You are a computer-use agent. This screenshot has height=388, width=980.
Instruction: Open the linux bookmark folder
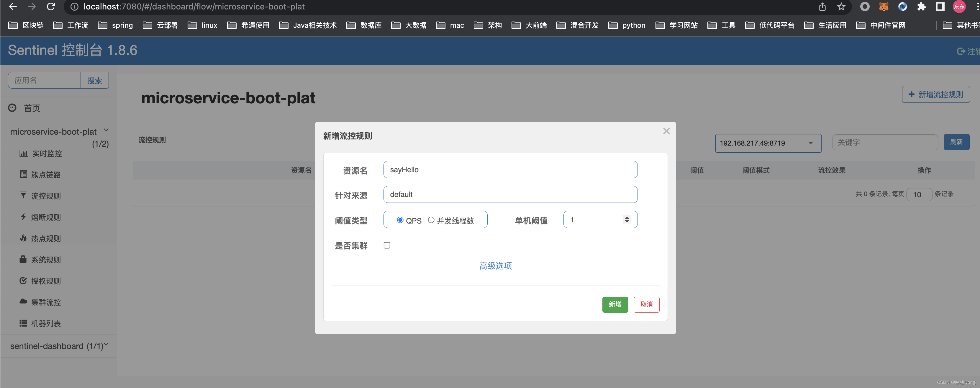pos(202,25)
